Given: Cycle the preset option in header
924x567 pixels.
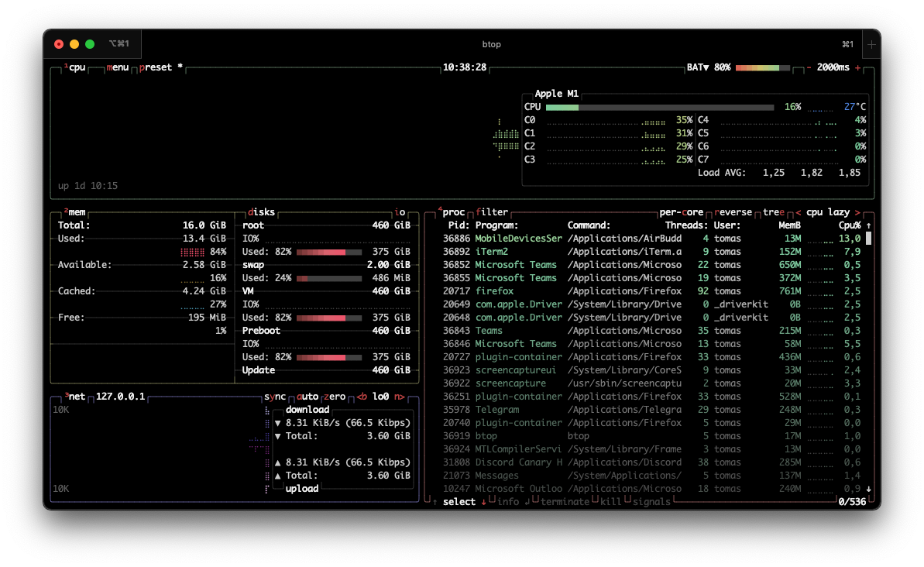Looking at the screenshot, I should coord(156,67).
